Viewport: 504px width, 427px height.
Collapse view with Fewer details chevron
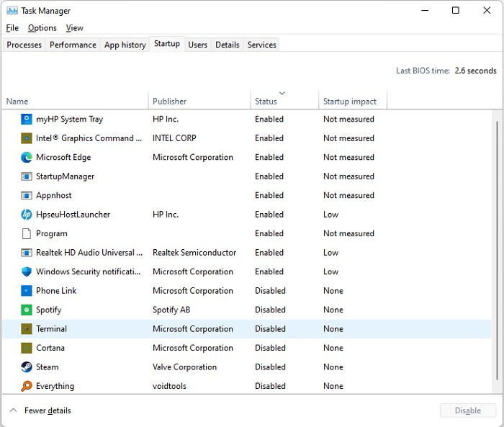(x=13, y=410)
